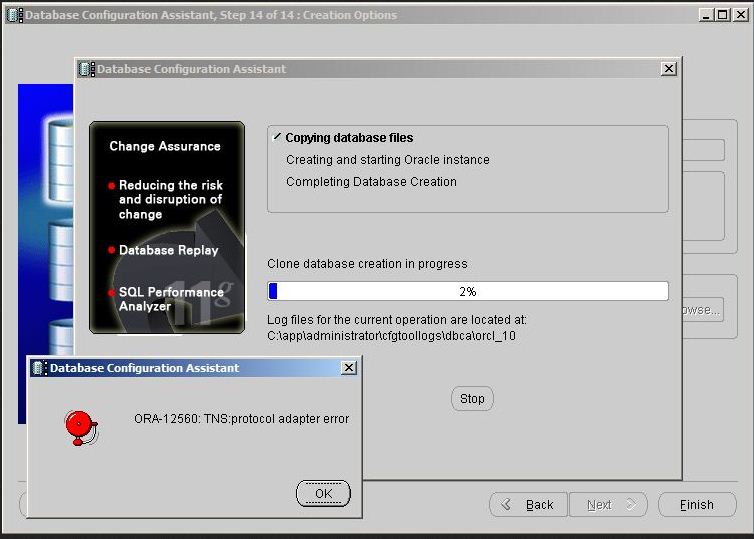The width and height of the screenshot is (754, 539).
Task: Select the Creating and starting Oracle instance step
Action: tap(387, 160)
